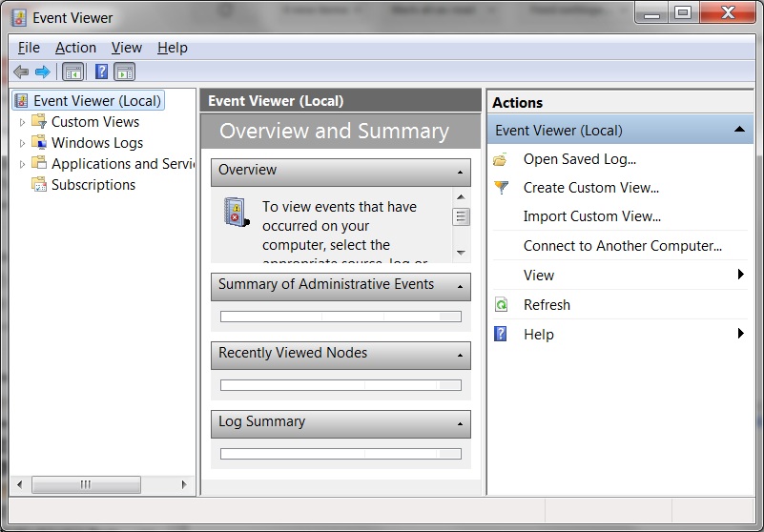Click the Summary of Administrative Events progress bar
This screenshot has height=532, width=764.
[x=341, y=317]
